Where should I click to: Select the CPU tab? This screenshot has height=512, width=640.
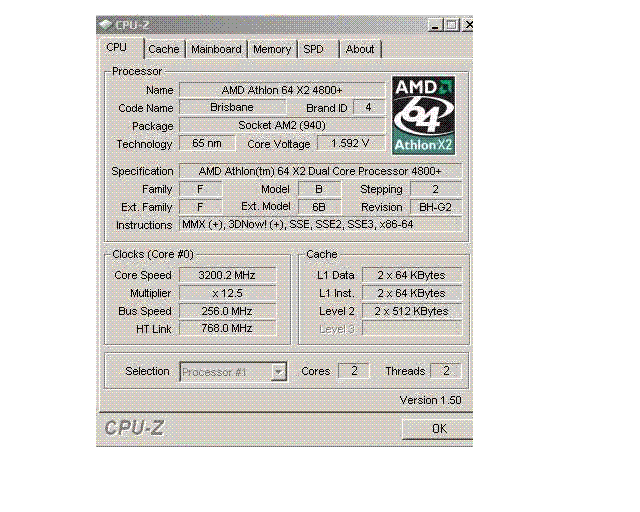(121, 48)
